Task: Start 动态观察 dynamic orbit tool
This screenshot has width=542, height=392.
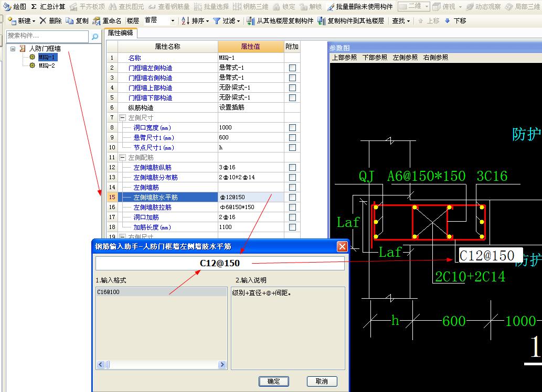Action: [x=483, y=7]
